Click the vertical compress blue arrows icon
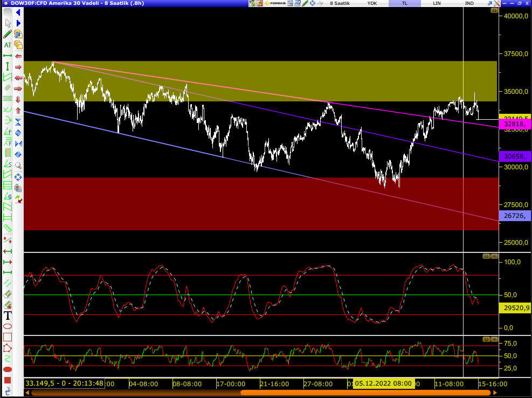Viewport: 532px width, 398px height. click(18, 122)
